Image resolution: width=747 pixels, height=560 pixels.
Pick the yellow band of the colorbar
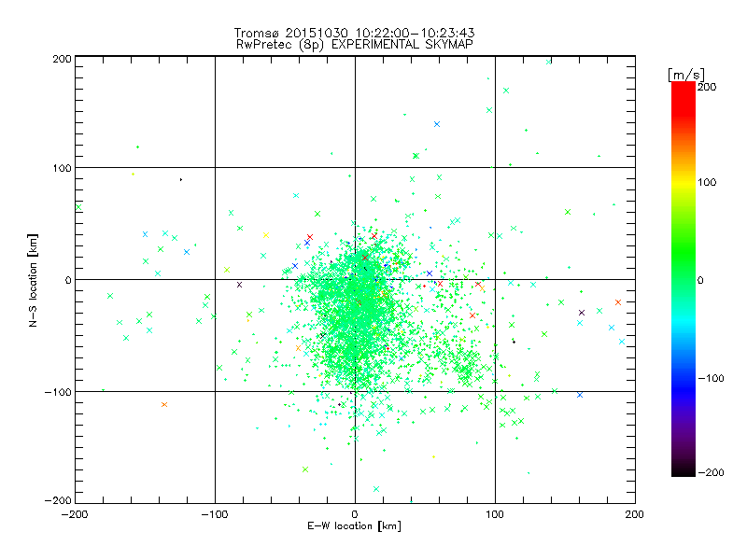coord(684,182)
